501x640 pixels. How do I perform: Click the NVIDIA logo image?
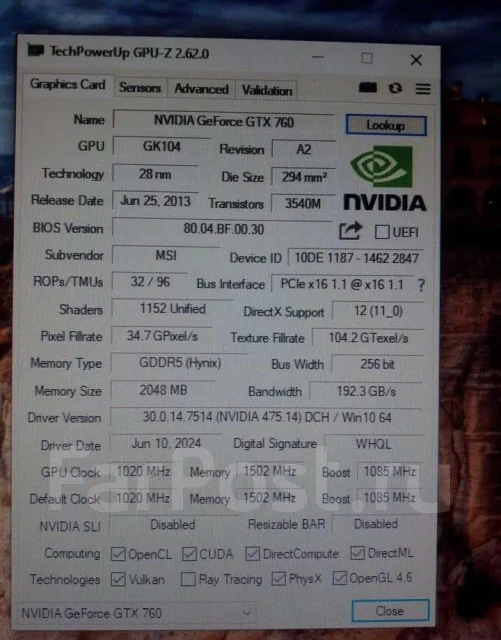[x=384, y=179]
